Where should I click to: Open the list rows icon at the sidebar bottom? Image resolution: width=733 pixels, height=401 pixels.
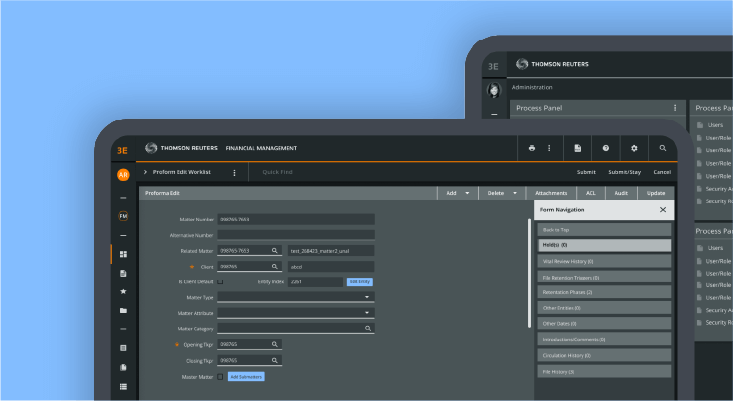pos(123,387)
